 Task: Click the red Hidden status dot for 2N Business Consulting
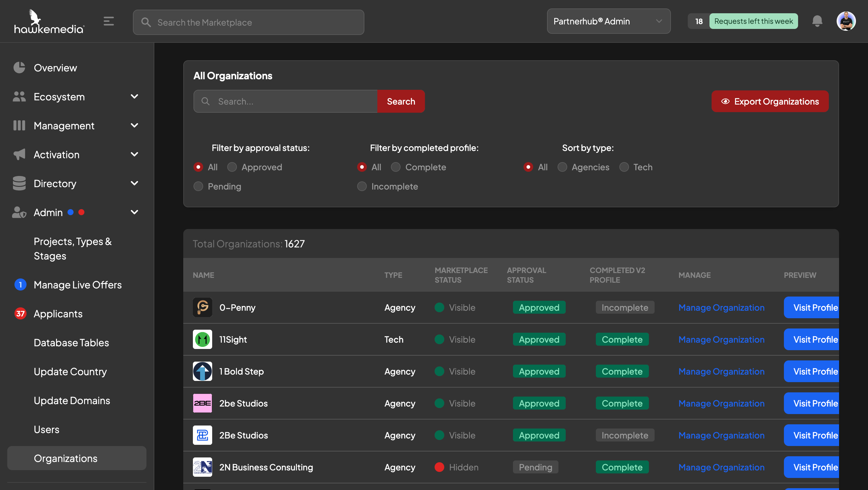(439, 467)
